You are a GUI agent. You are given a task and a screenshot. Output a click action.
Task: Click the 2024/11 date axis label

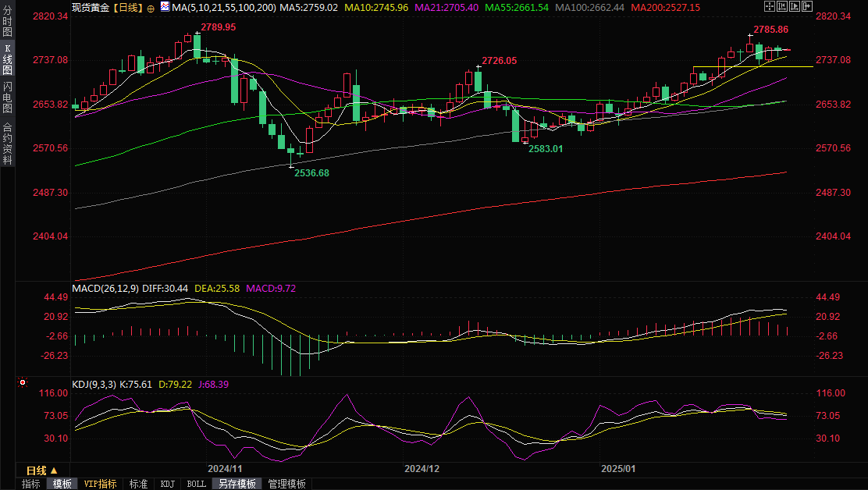[x=226, y=469]
